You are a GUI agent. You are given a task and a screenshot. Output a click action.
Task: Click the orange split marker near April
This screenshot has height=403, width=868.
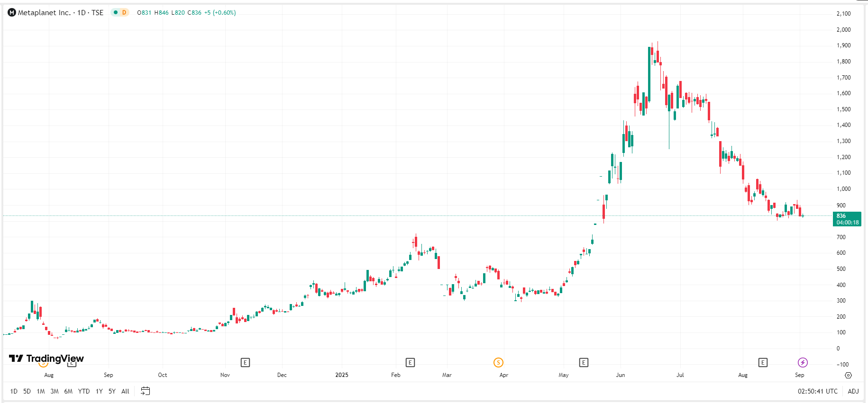pyautogui.click(x=498, y=363)
